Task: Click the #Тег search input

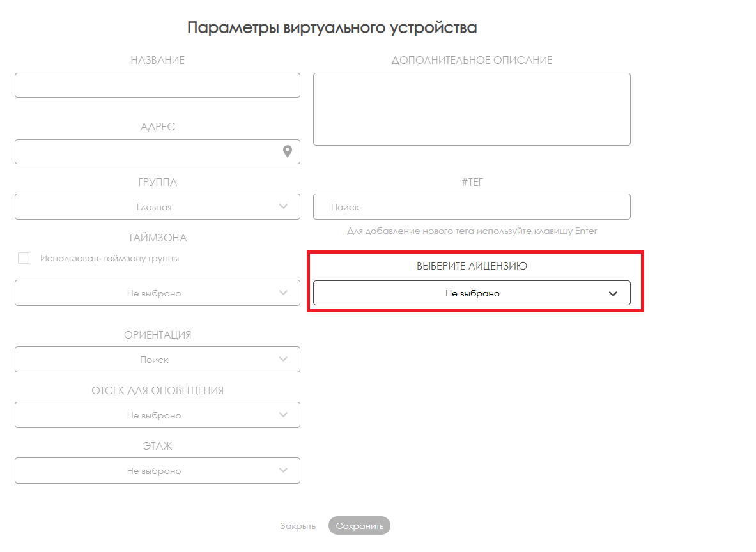Action: coord(472,207)
